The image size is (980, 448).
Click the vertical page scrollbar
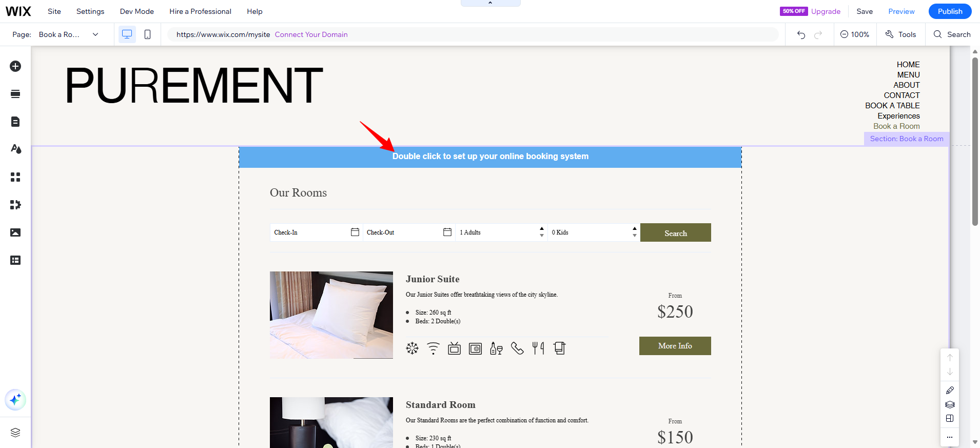975,141
